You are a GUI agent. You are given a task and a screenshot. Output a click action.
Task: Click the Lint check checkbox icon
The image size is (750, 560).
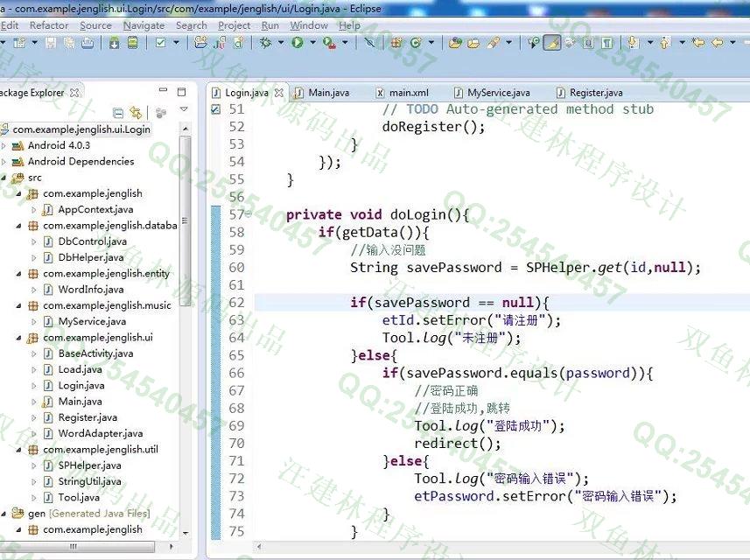pyautogui.click(x=161, y=43)
